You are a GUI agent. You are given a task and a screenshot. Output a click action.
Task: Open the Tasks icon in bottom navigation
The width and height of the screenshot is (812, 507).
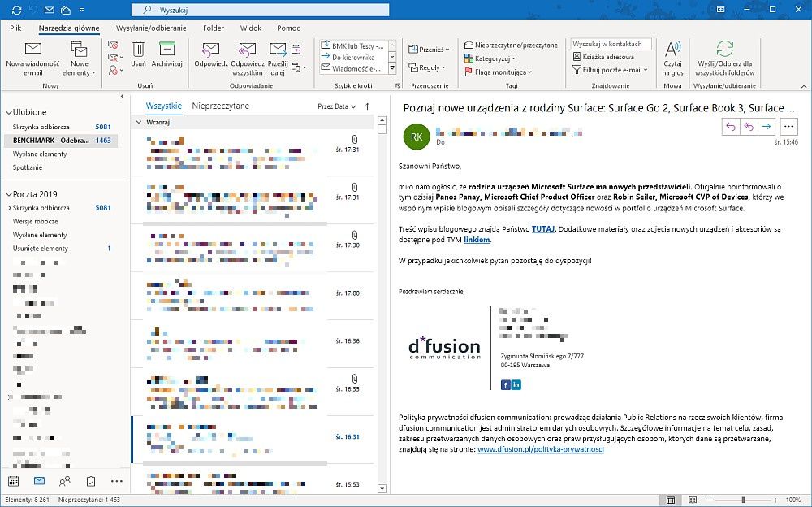click(91, 481)
